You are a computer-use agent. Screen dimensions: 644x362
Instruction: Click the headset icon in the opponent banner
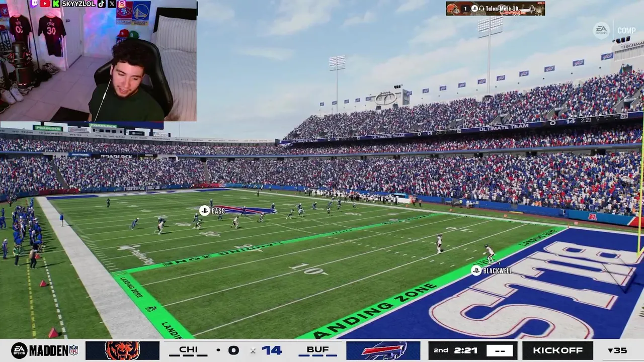click(x=481, y=9)
